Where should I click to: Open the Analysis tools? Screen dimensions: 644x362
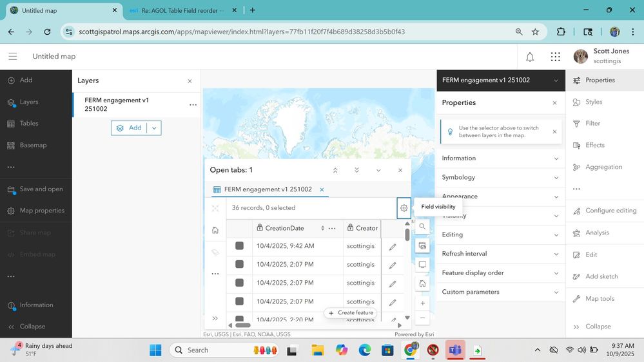point(591,233)
